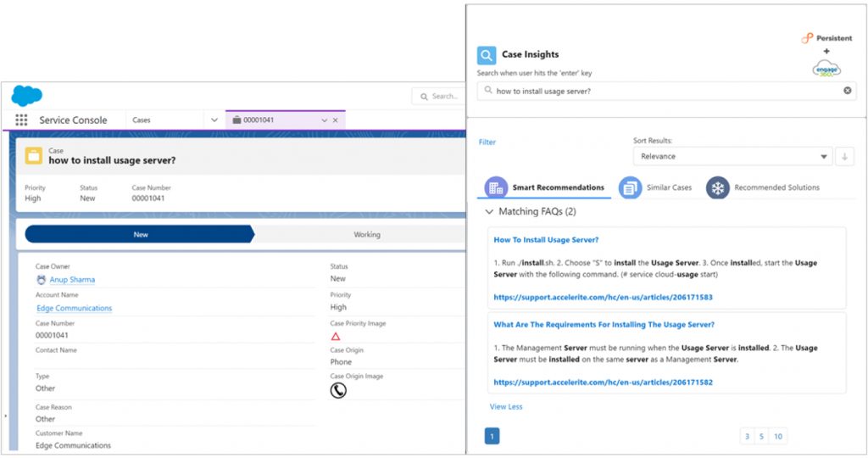This screenshot has width=868, height=458.
Task: Open the How To Install Usage Server? FAQ
Action: (x=546, y=240)
